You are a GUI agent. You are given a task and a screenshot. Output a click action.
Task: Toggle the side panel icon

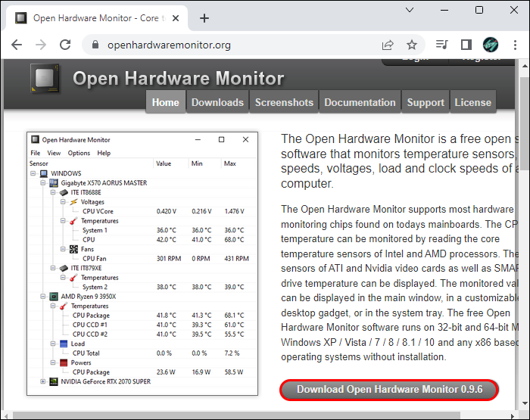466,45
